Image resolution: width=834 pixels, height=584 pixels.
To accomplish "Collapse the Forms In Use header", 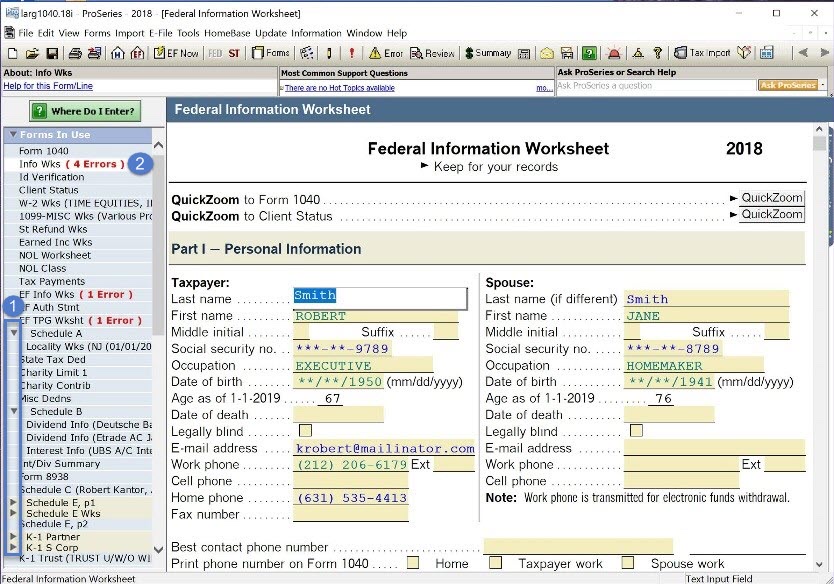I will 13,135.
